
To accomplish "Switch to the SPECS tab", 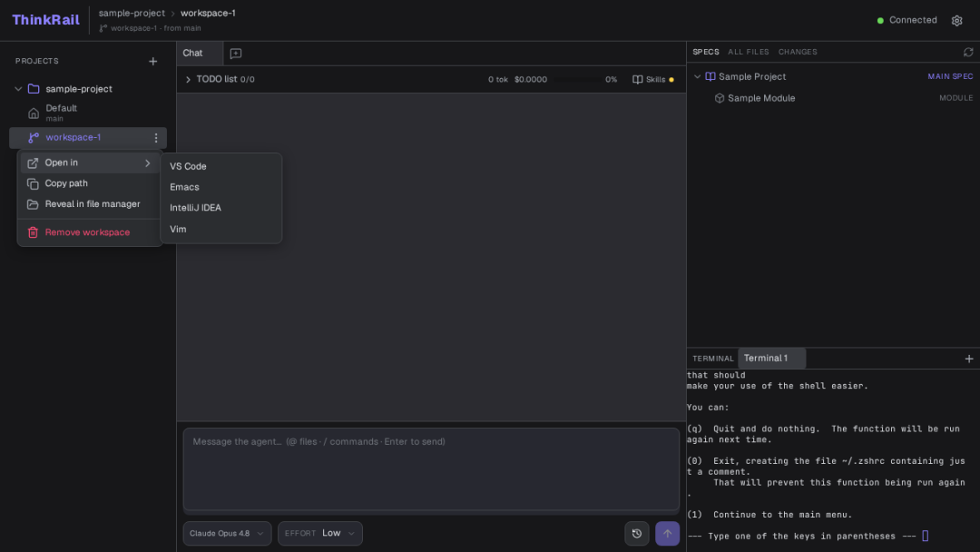I will (706, 52).
